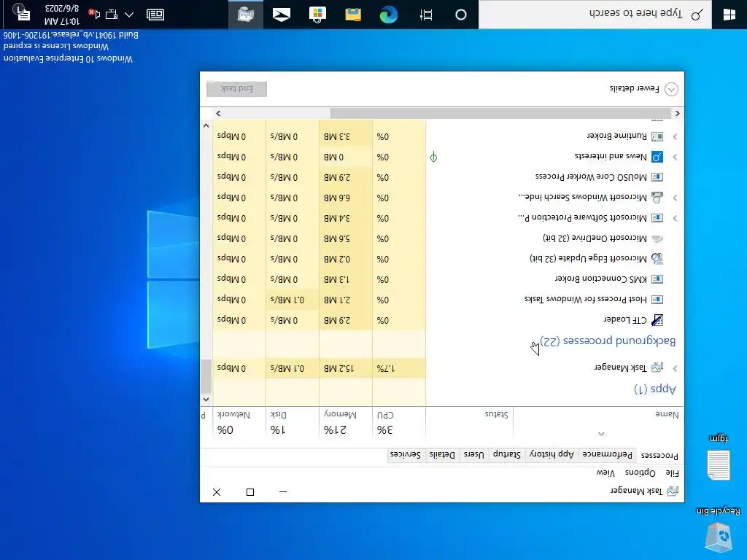Viewport: 747px width, 560px height.
Task: Click the Microsoft Windows Search Indexer icon
Action: click(x=657, y=197)
